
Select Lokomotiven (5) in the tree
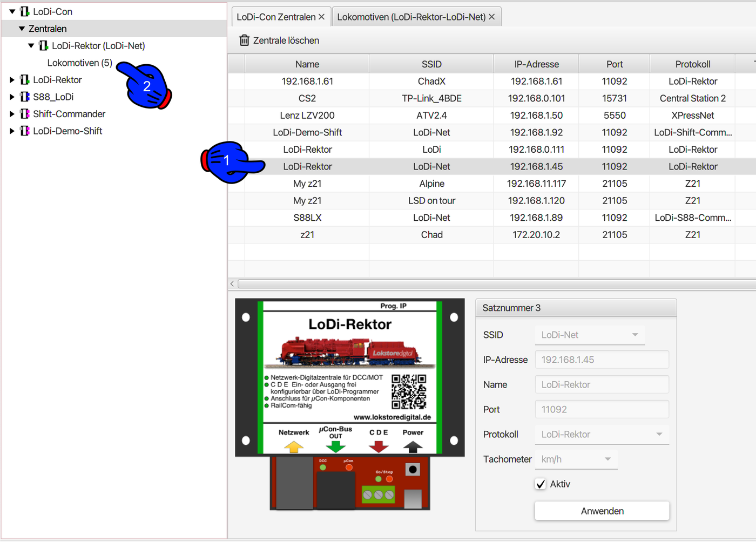click(80, 63)
